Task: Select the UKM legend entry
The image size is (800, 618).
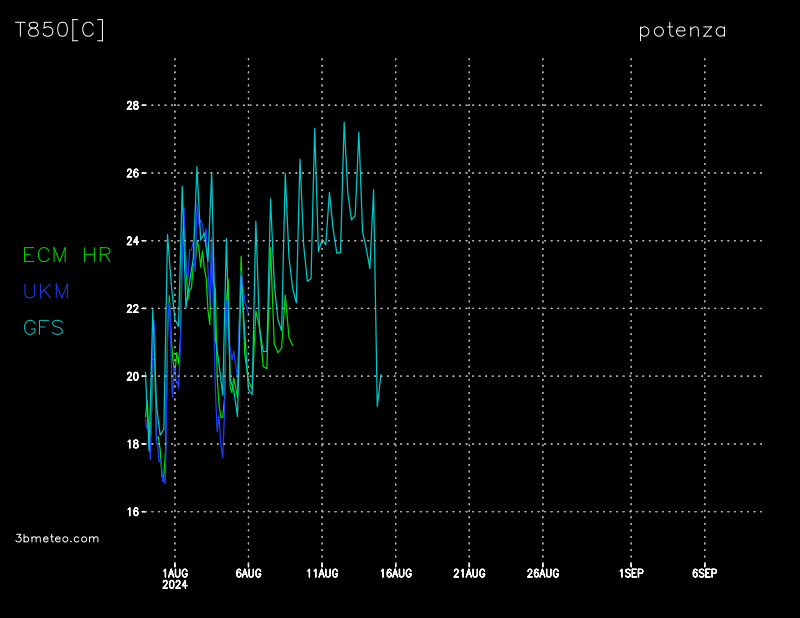Action: coord(46,292)
